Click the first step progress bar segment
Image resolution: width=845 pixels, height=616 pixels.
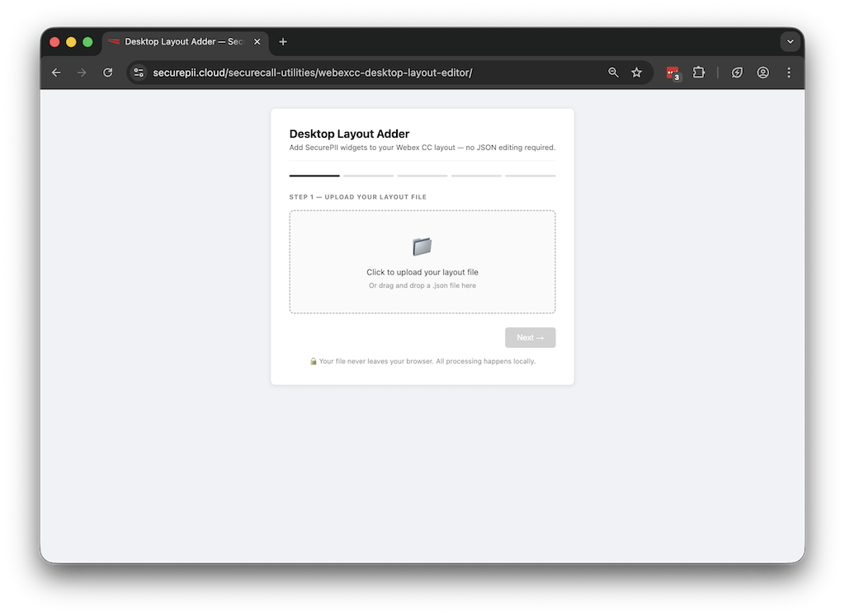tap(314, 176)
